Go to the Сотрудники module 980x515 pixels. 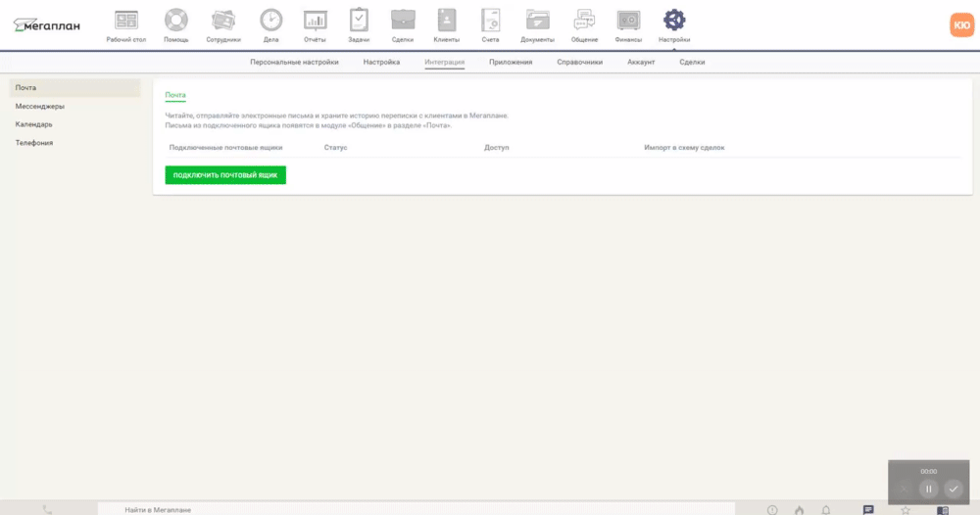coord(223,22)
